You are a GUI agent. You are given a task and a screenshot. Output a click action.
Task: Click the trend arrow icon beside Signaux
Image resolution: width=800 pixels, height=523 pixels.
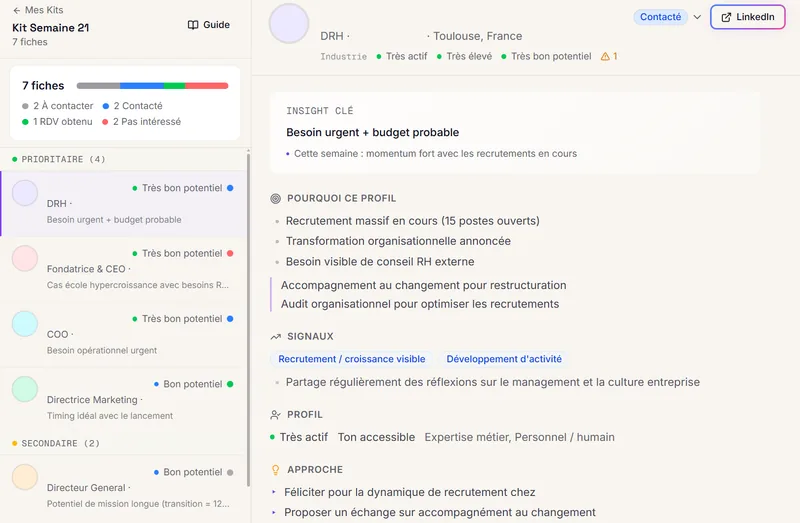(x=276, y=337)
